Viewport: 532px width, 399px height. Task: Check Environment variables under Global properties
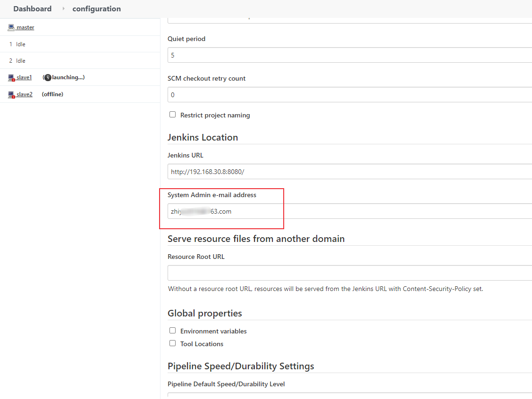pos(172,330)
